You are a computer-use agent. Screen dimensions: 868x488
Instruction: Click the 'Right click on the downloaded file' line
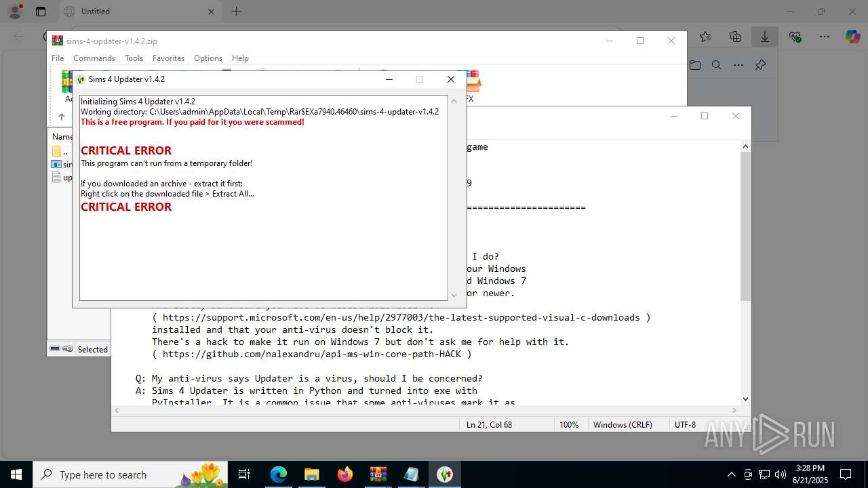pos(167,194)
